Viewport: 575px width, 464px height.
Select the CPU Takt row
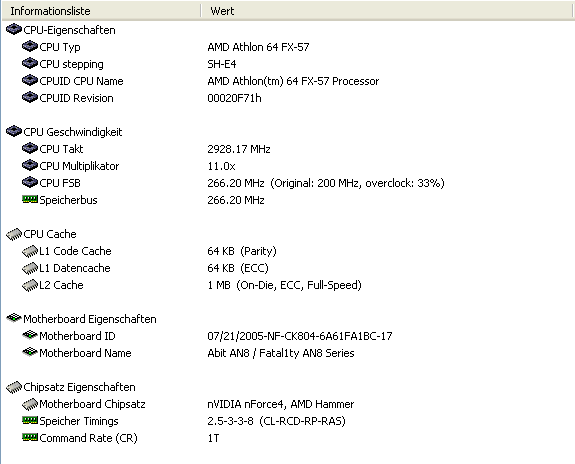point(288,149)
